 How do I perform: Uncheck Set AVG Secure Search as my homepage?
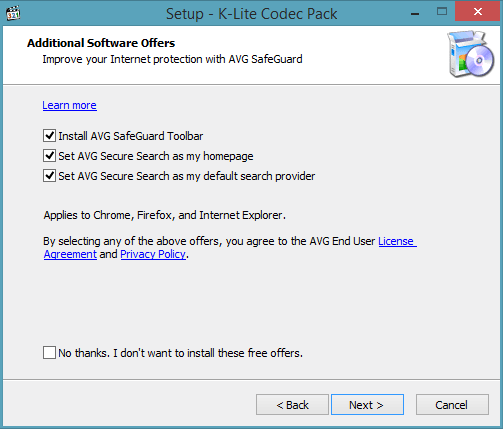[x=49, y=156]
